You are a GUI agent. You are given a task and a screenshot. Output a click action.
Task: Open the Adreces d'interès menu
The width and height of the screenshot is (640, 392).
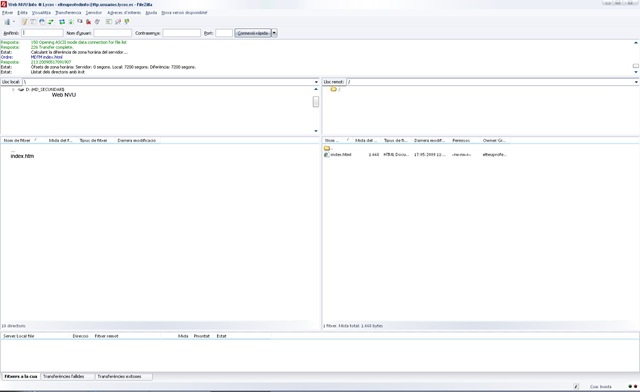pyautogui.click(x=124, y=13)
